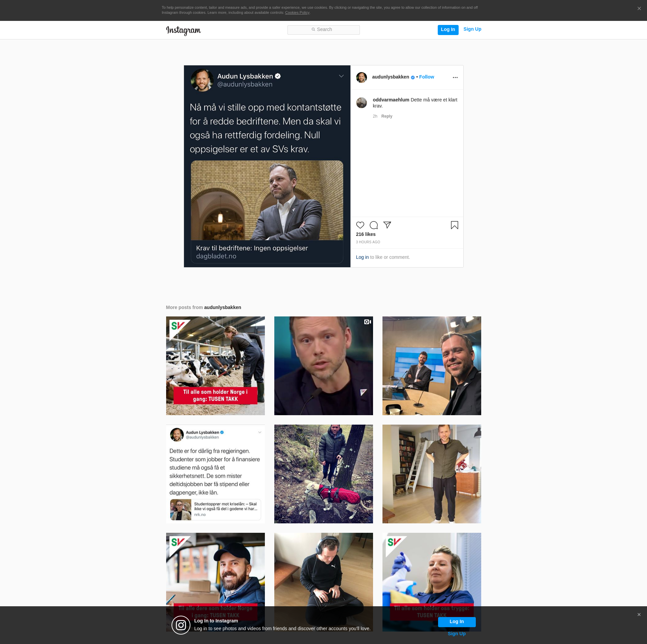Screen dimensions: 647x644
Task: Click the comment bubble icon
Action: [374, 225]
